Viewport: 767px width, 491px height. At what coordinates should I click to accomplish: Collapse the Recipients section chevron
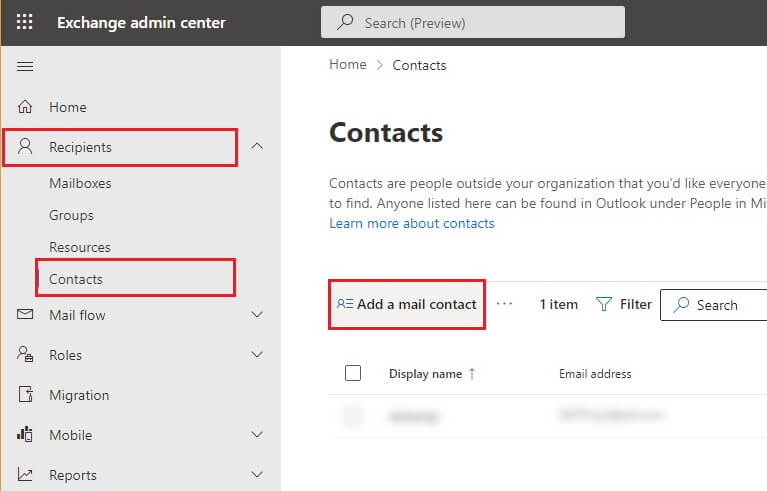257,147
